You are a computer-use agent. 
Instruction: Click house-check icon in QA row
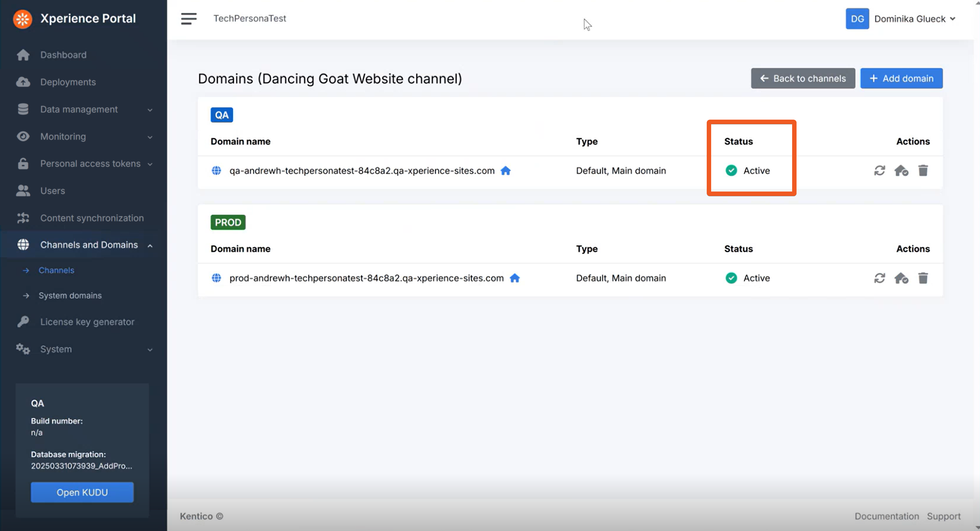click(x=901, y=171)
